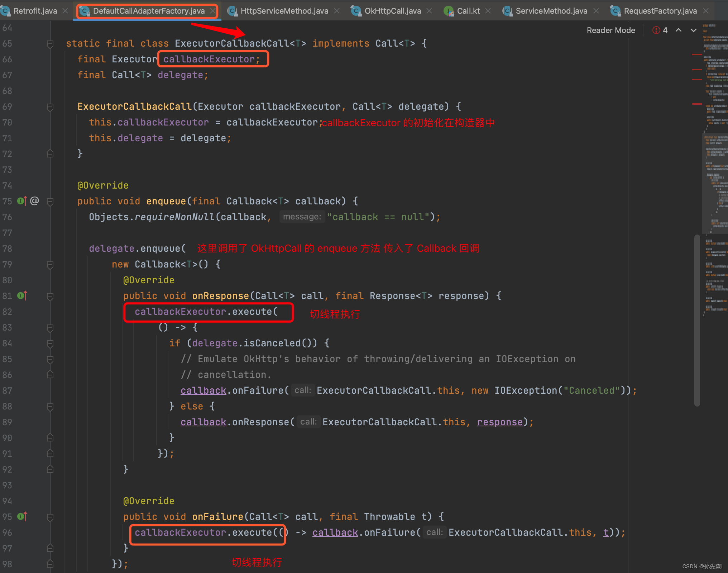
Task: Close the OkHttpCall.java tab
Action: point(429,11)
